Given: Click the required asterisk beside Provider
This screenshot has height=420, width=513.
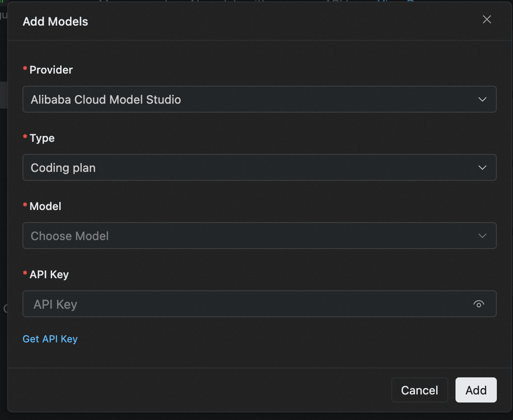Looking at the screenshot, I should [x=25, y=70].
